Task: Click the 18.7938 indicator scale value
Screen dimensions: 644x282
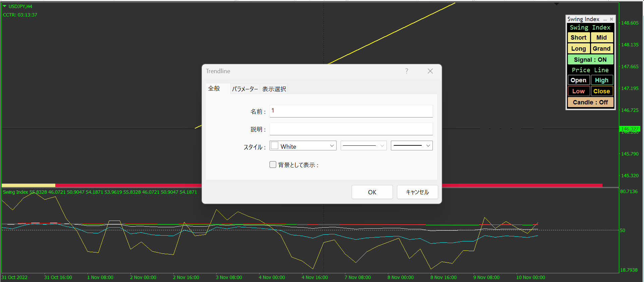Action: [629, 270]
